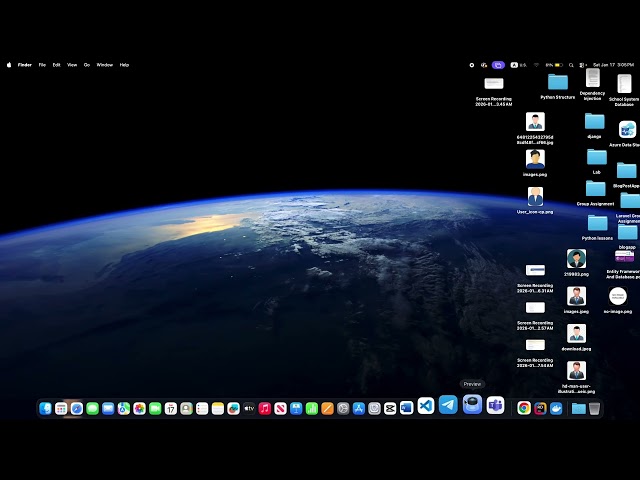This screenshot has width=640, height=480.
Task: Select the Python Structure folder on desktop
Action: coord(558,82)
